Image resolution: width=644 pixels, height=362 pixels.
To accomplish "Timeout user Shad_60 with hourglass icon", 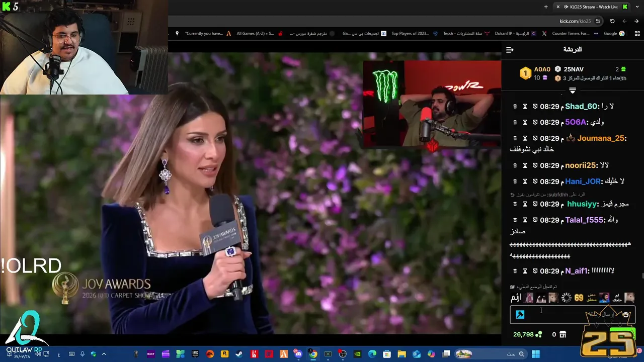I will click(525, 107).
